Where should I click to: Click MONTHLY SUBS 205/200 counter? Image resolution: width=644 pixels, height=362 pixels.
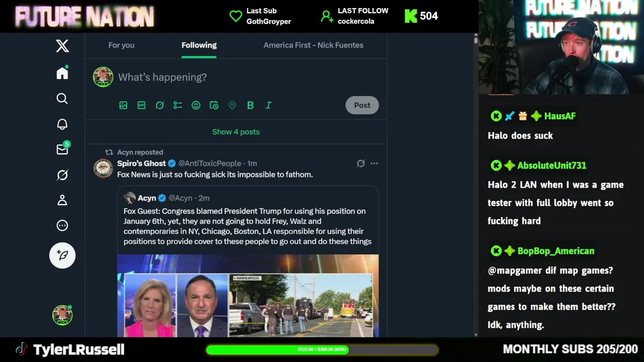click(571, 349)
